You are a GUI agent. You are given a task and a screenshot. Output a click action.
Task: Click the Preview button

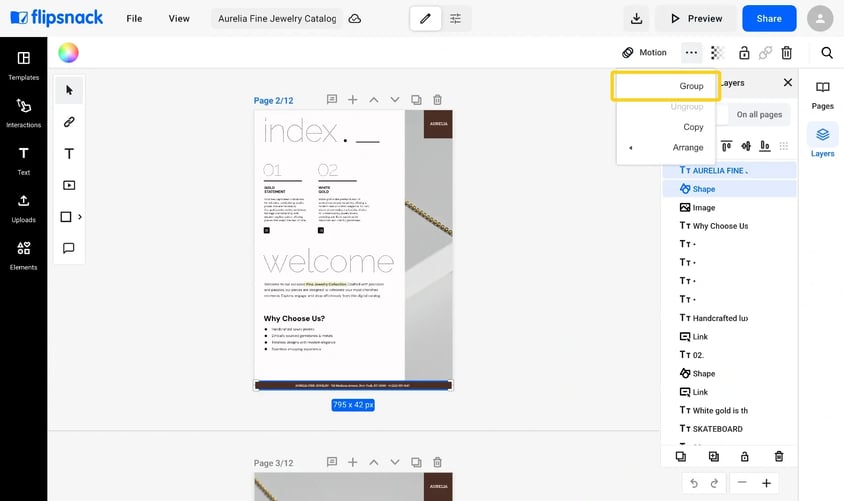click(696, 18)
